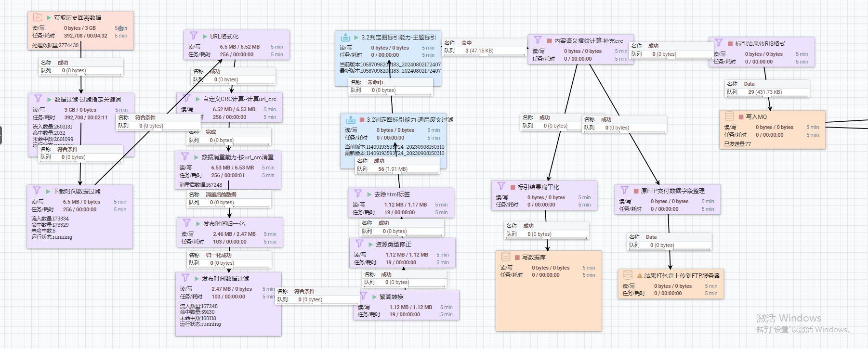
Task: Click the inbox icon of 3.2判定图标引能力-主题标引
Action: point(345,37)
